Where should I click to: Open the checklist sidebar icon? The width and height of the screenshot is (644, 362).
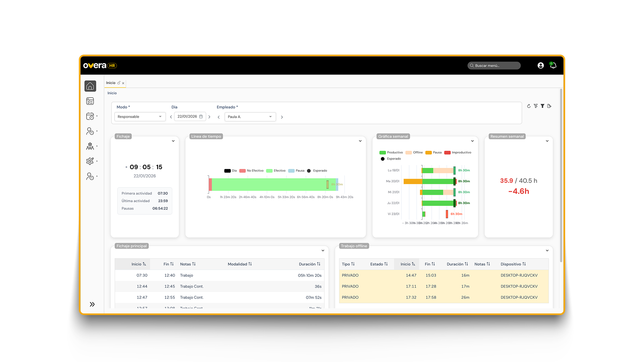(x=90, y=101)
